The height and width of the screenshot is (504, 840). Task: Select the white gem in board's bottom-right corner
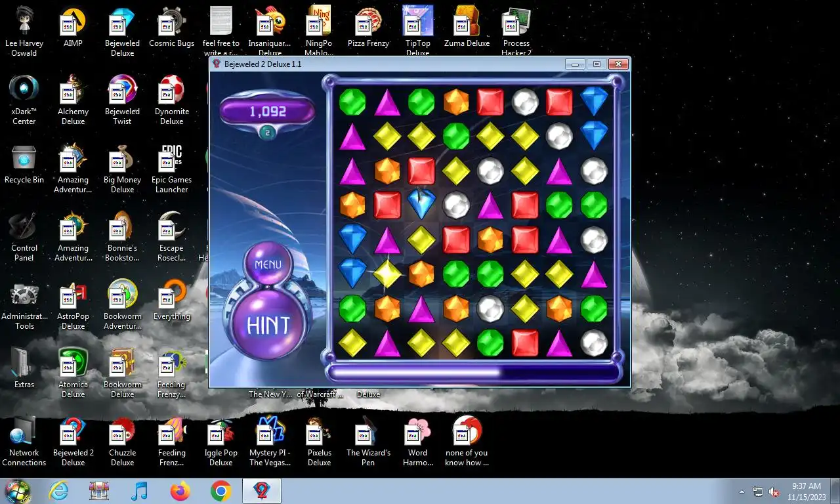click(x=594, y=343)
